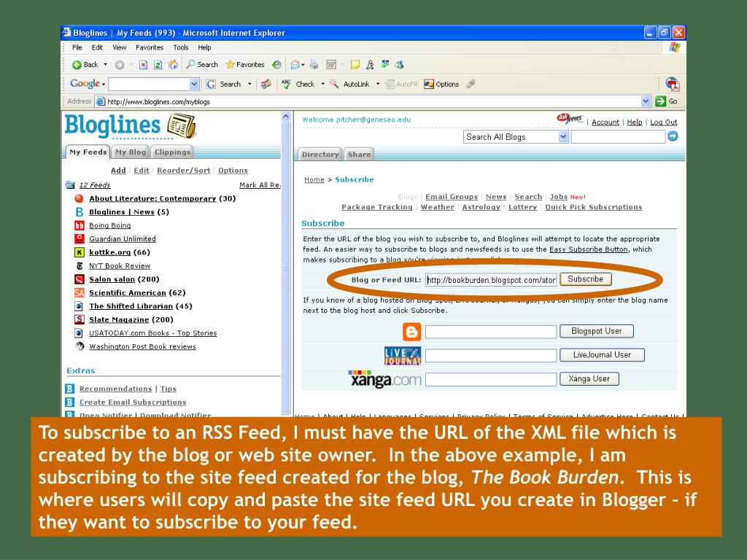Screen dimensions: 747x560
Task: Open The Shifted Librarian feed
Action: tap(131, 306)
